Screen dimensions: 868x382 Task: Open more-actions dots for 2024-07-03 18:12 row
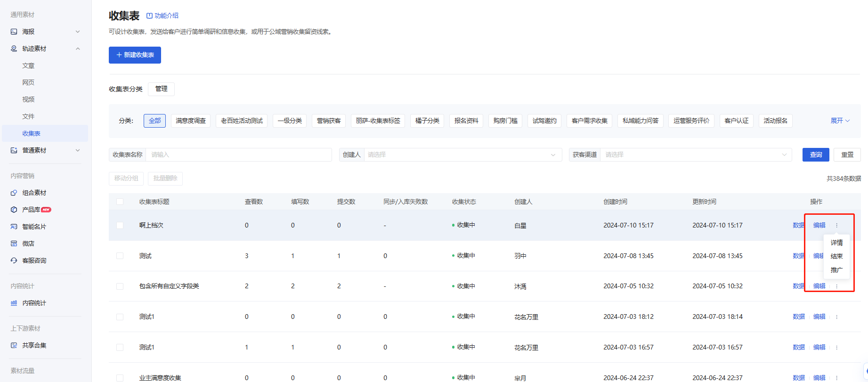coord(837,317)
